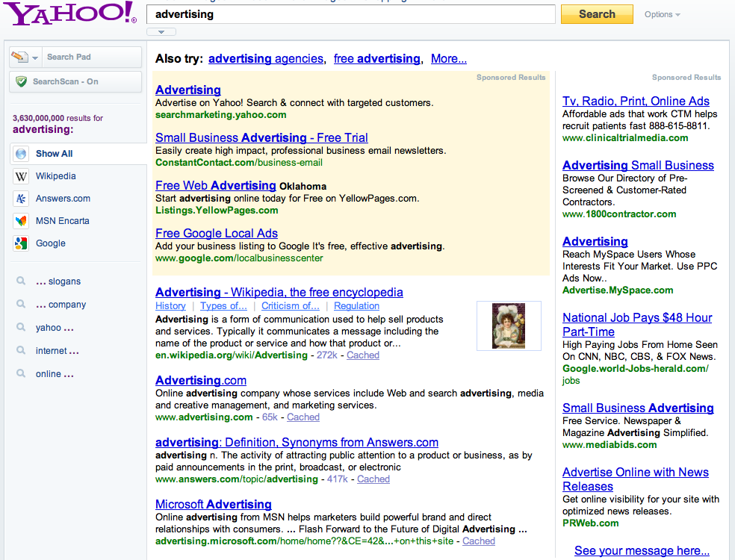This screenshot has width=735, height=560.
Task: Expand the arrow below search box
Action: coord(161,32)
